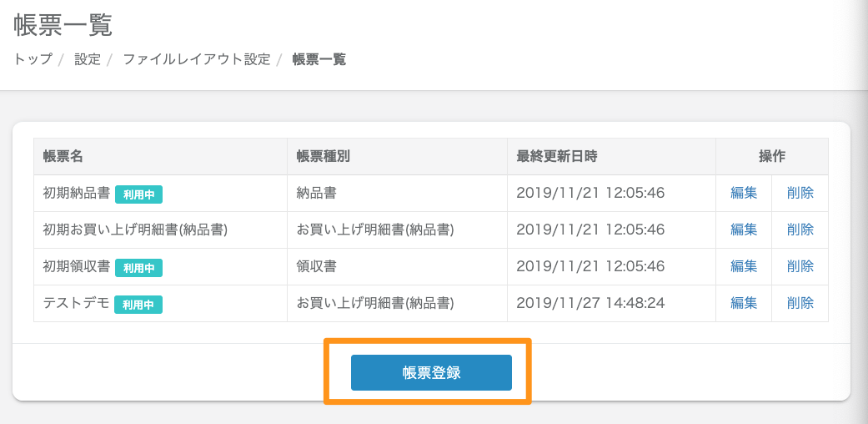Delete the 初期領収書 row
This screenshot has height=424, width=868.
click(800, 266)
